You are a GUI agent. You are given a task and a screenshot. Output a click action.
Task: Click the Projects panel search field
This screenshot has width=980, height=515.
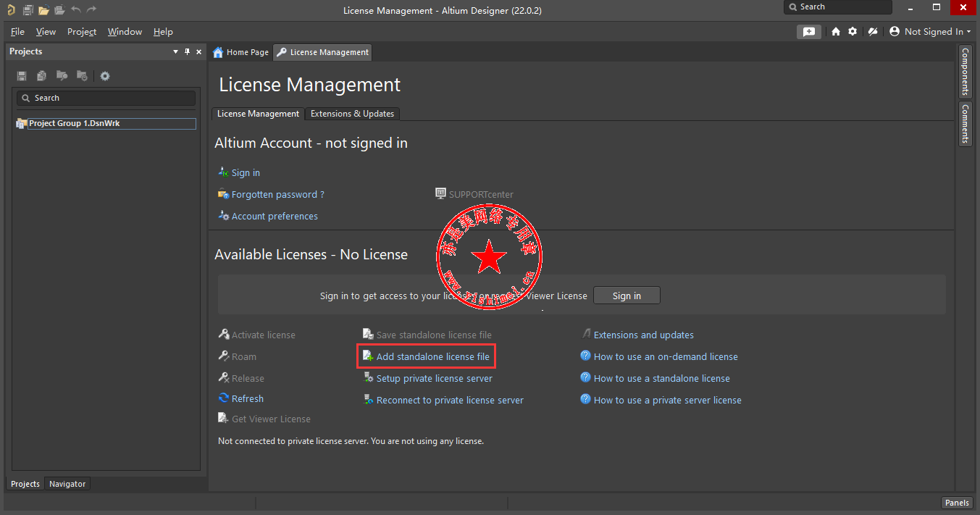click(106, 98)
